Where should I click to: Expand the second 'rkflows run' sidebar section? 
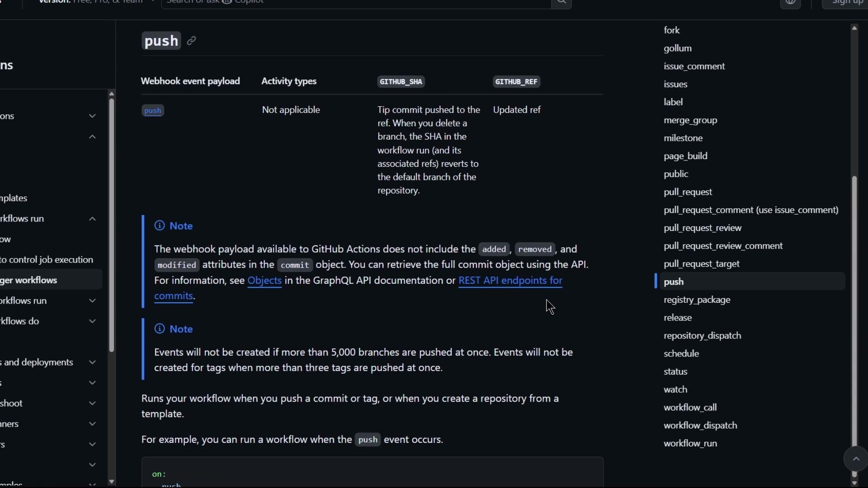[x=92, y=300]
